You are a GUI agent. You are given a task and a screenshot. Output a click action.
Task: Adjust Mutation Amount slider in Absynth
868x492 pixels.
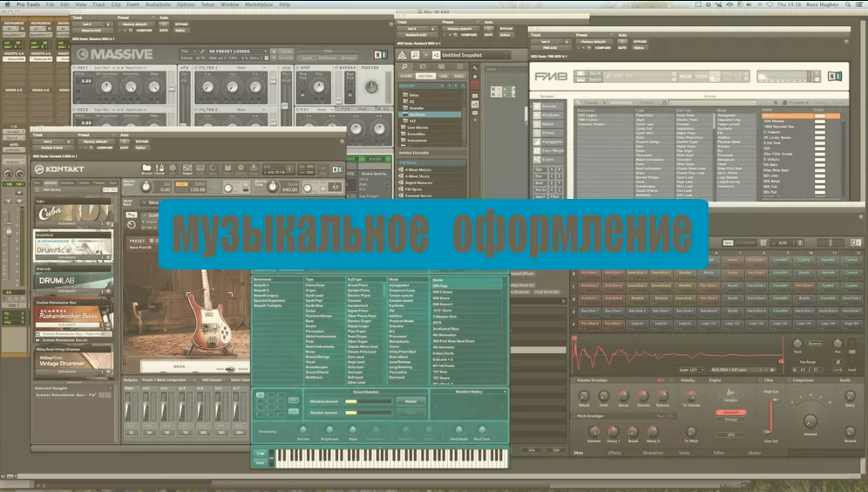(x=368, y=401)
